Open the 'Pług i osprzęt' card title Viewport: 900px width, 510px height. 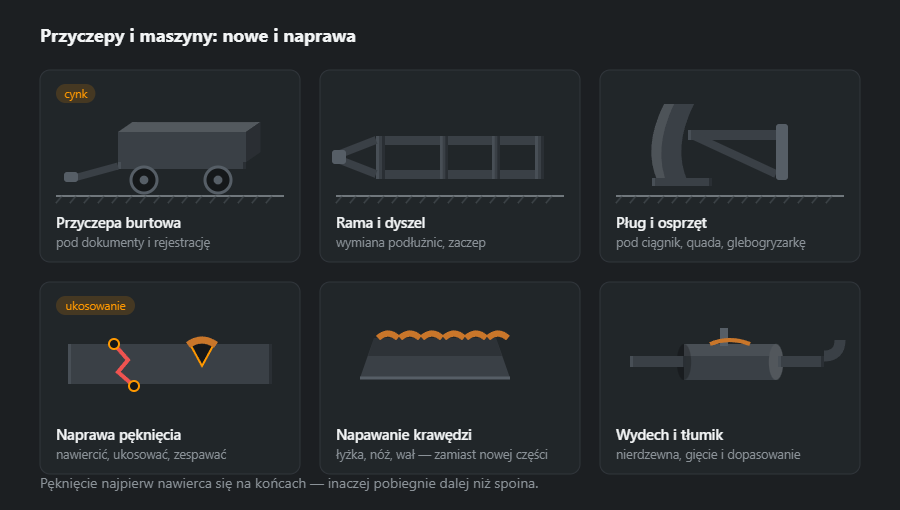661,223
